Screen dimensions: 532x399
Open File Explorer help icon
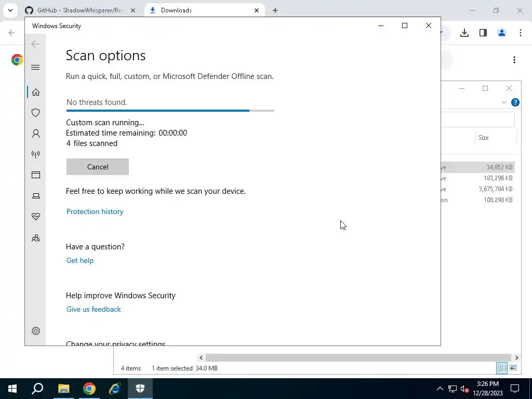click(x=515, y=102)
